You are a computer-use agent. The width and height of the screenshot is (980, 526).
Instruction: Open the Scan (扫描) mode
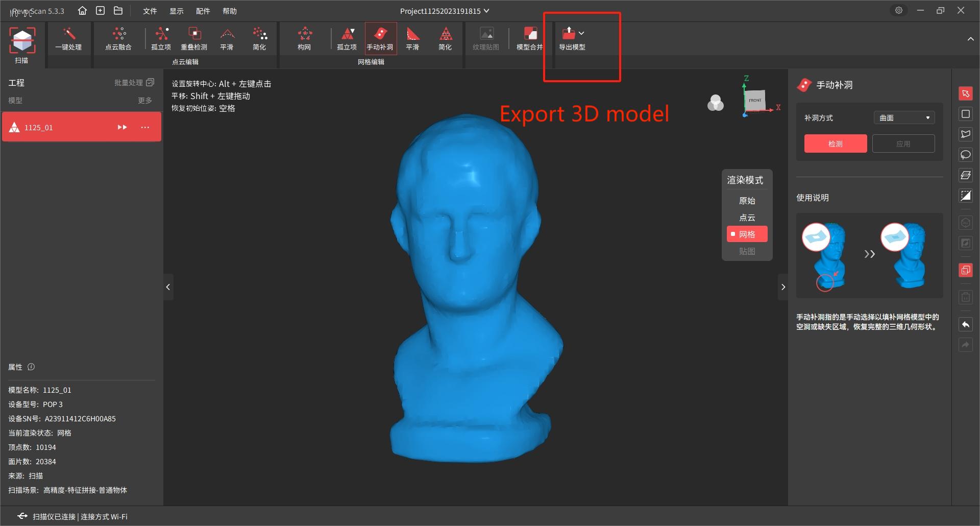coord(22,45)
